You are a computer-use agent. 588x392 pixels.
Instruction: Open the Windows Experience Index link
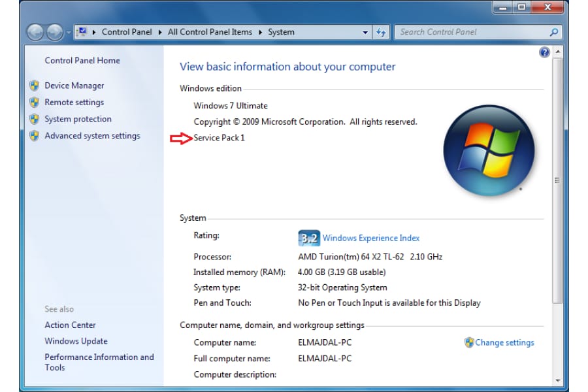click(371, 238)
